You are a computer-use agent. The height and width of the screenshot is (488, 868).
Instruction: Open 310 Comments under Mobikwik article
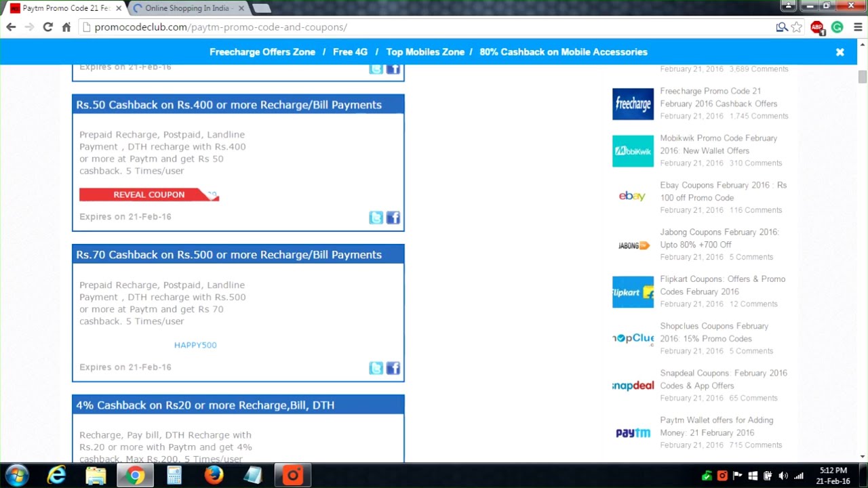pyautogui.click(x=755, y=163)
